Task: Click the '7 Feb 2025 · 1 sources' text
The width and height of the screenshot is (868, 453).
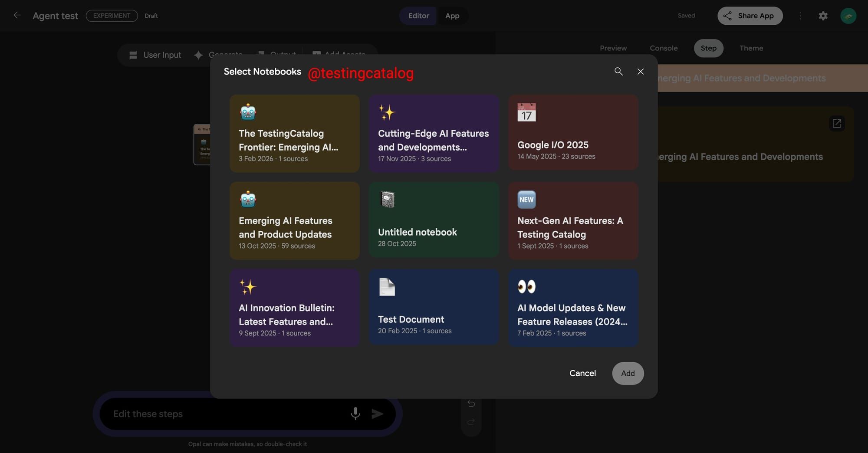Action: [551, 333]
